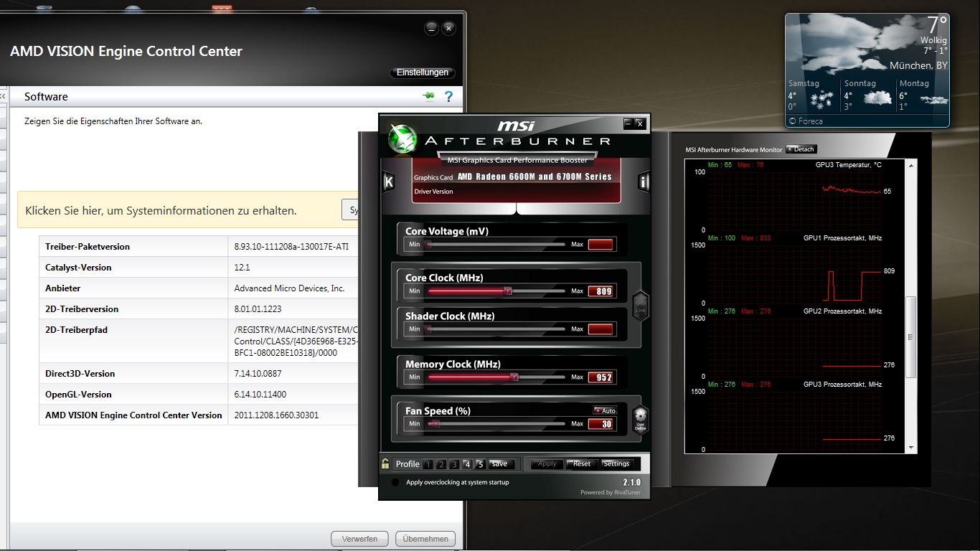
Task: Click the cloudy icon for Sonntag forecast
Action: 877,99
